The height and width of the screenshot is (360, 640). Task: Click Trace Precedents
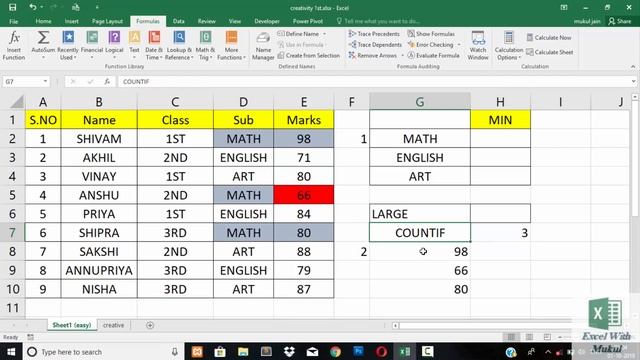(374, 34)
